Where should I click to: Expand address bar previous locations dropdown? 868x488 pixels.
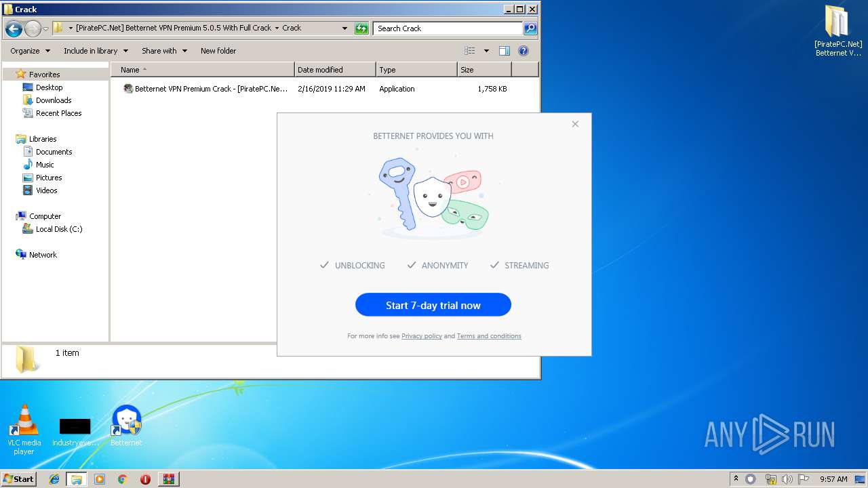pyautogui.click(x=344, y=28)
